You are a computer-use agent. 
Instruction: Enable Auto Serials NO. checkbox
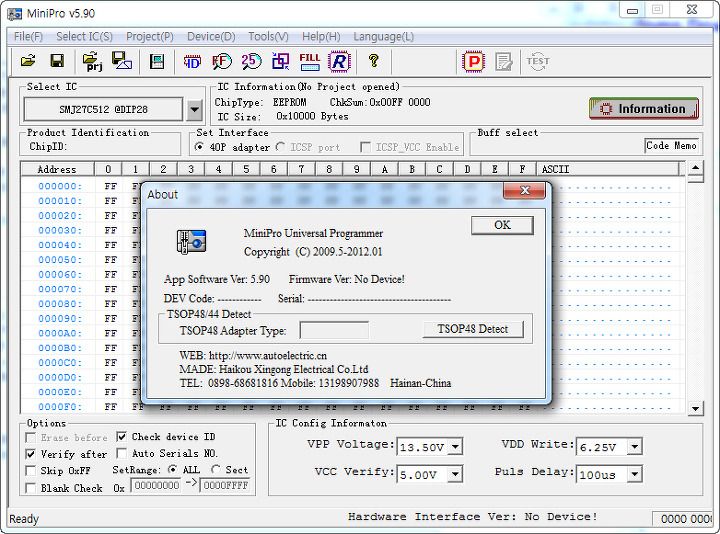pos(121,454)
